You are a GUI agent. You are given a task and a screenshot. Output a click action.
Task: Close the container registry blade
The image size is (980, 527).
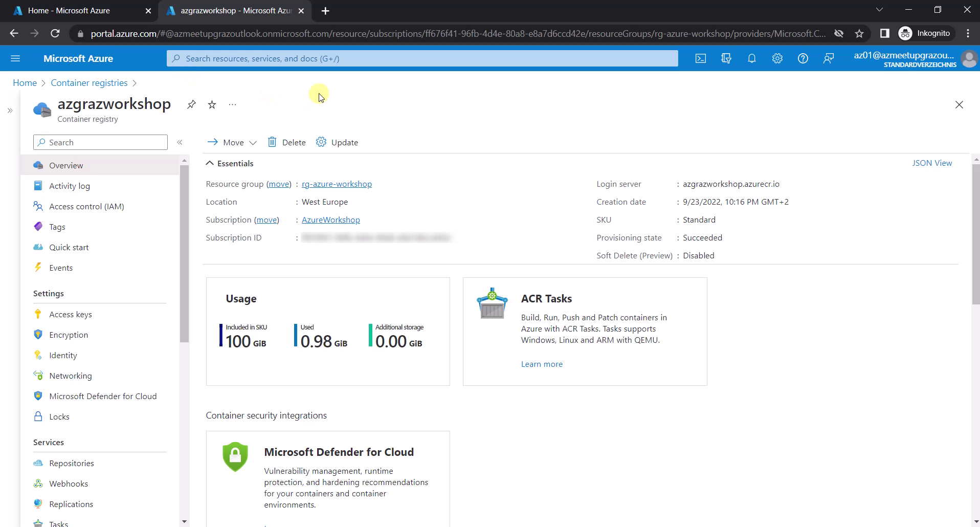click(x=959, y=104)
